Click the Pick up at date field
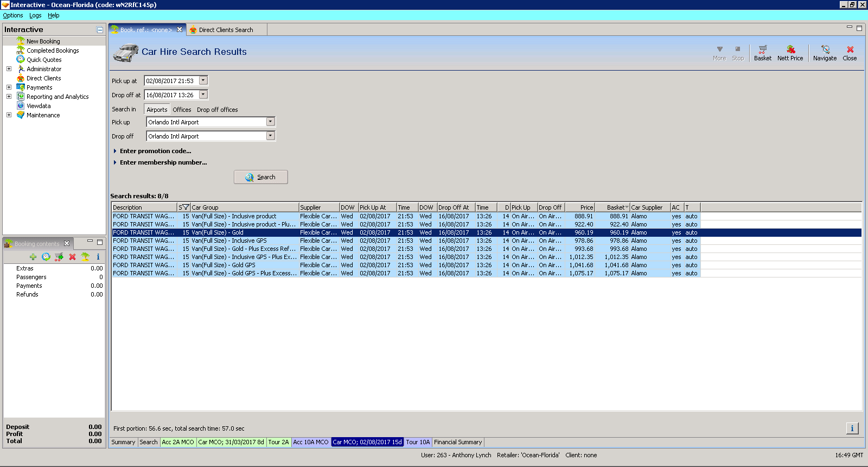 point(171,81)
